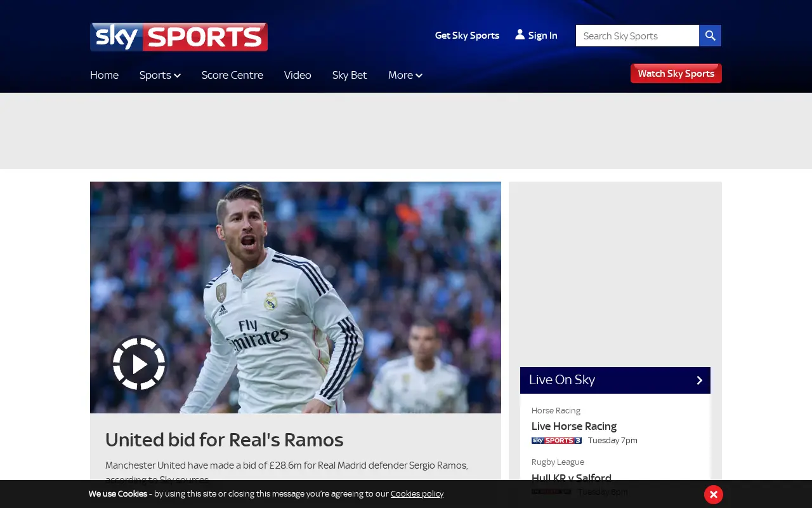
Task: Click the Sky Sports logo
Action: [179, 37]
